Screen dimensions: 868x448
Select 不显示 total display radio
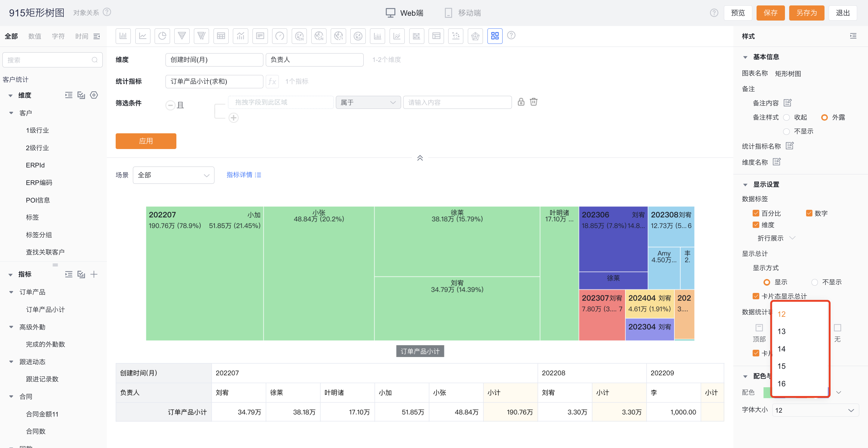[x=815, y=282]
